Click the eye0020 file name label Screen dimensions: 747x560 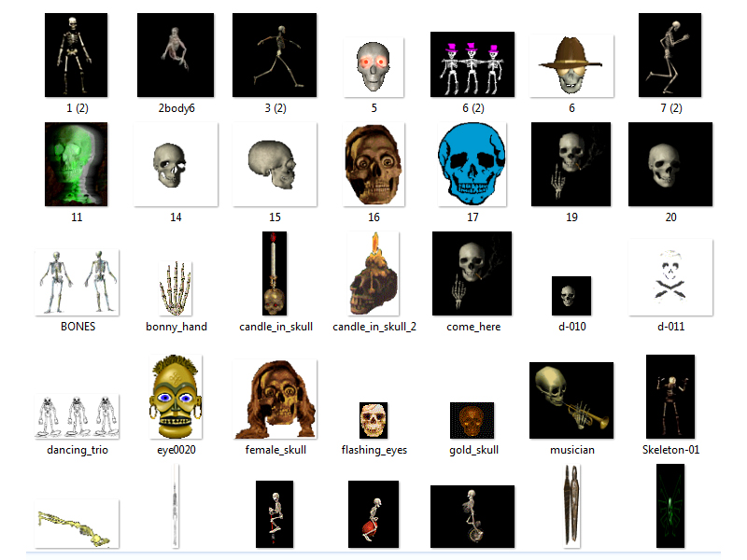pos(176,450)
